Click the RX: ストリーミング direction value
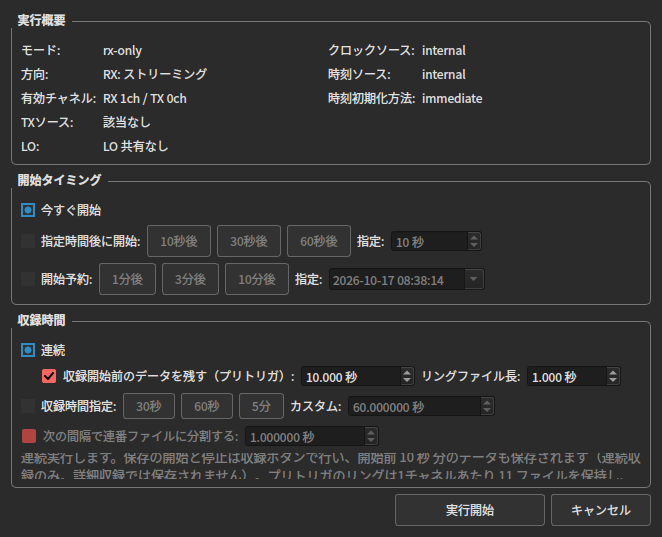This screenshot has width=662, height=537. pos(155,74)
